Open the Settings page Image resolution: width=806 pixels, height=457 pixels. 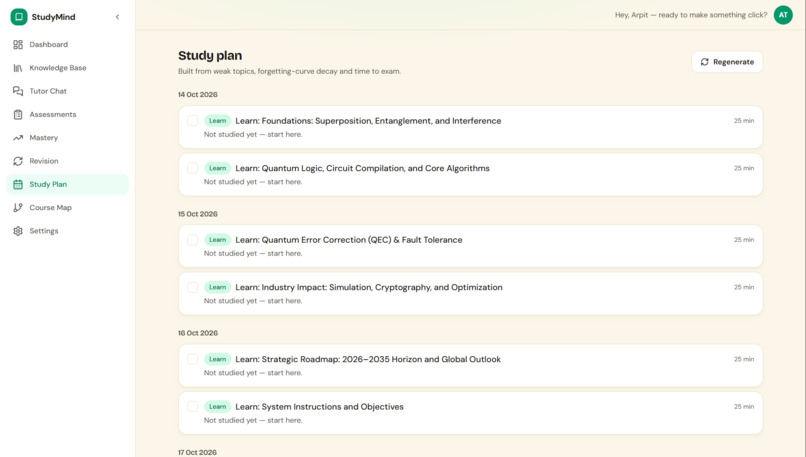(67, 231)
